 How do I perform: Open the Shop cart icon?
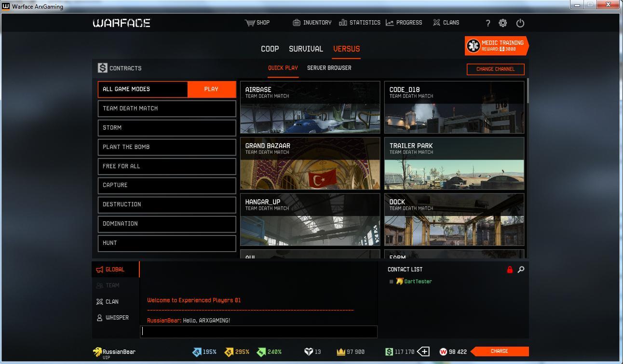click(x=250, y=23)
